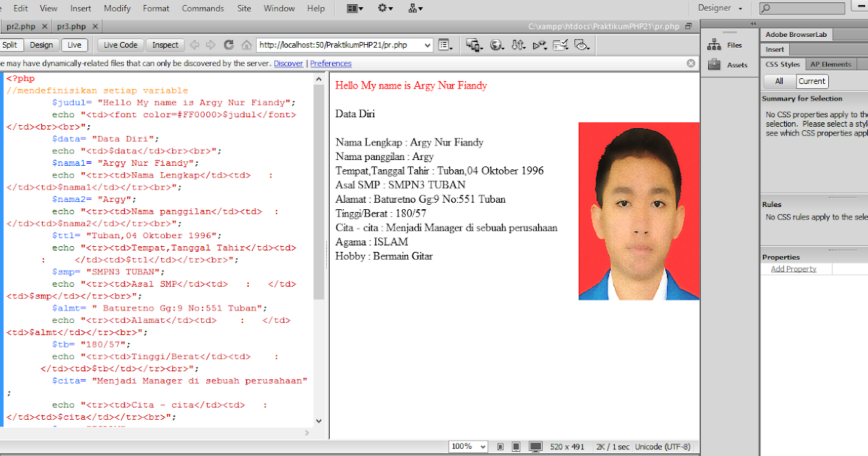Open the Window menu
Viewport: 868px width, 456px height.
(x=279, y=9)
